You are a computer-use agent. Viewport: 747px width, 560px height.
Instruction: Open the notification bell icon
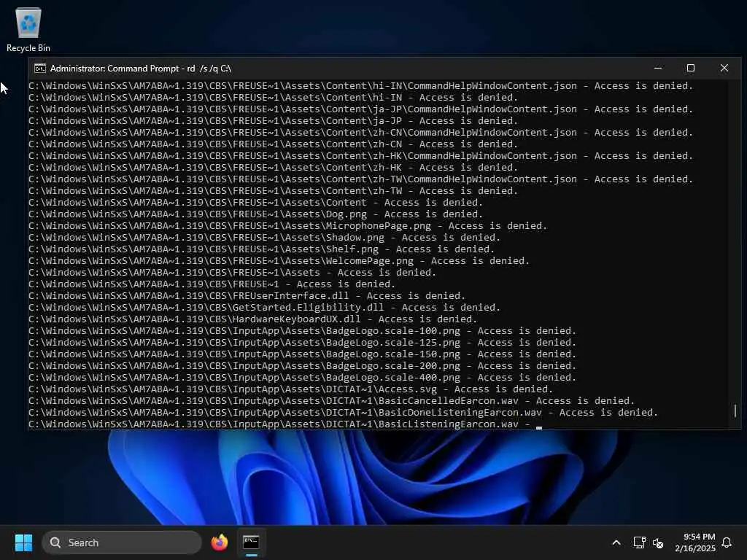tap(727, 542)
